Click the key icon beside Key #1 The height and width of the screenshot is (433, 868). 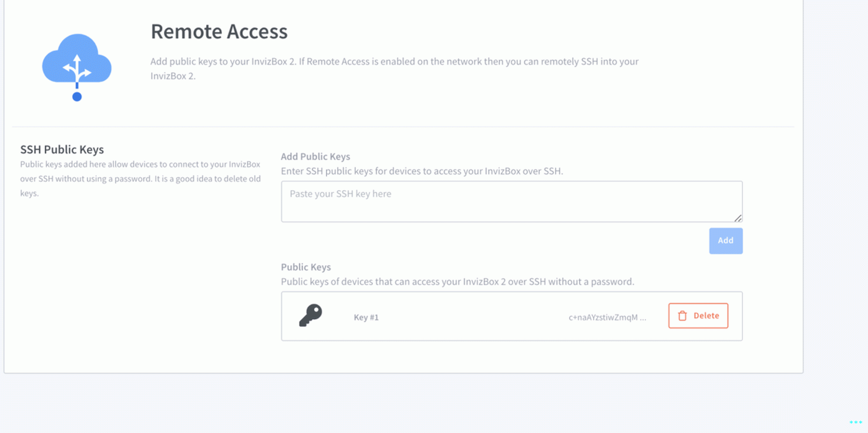(311, 316)
